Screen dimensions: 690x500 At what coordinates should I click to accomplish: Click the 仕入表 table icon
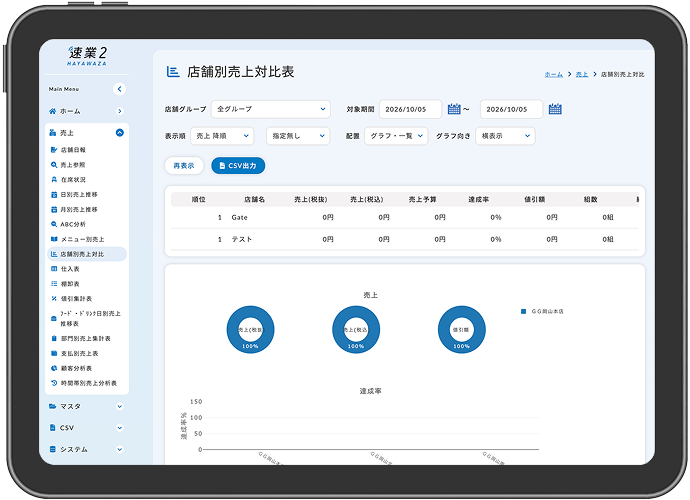[x=54, y=269]
